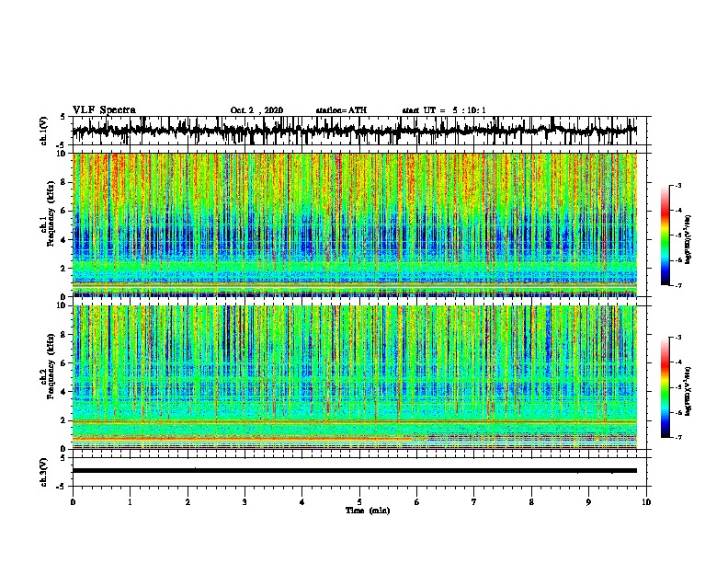728x563 pixels.
Task: Click the "9" tick on the time axis
Action: (588, 502)
